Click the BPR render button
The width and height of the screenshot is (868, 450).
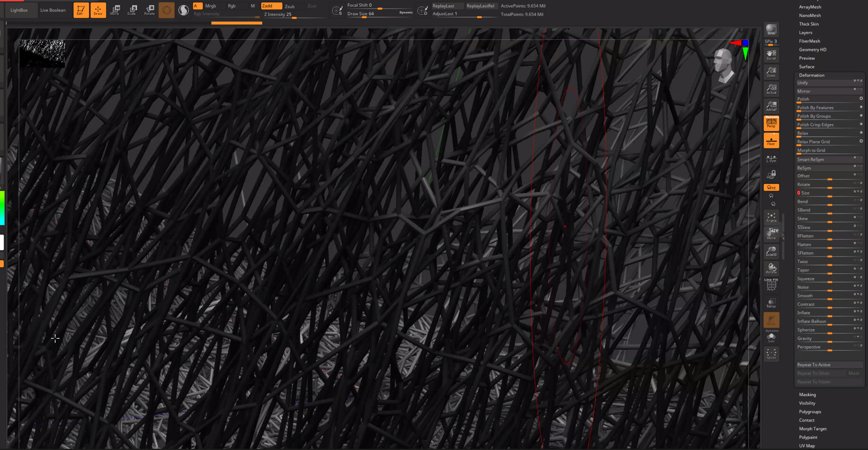[x=771, y=30]
